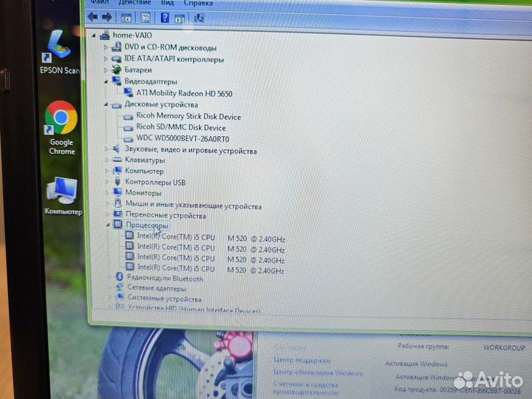532x399 pixels.
Task: Click the Мониторы category icon
Action: (117, 192)
